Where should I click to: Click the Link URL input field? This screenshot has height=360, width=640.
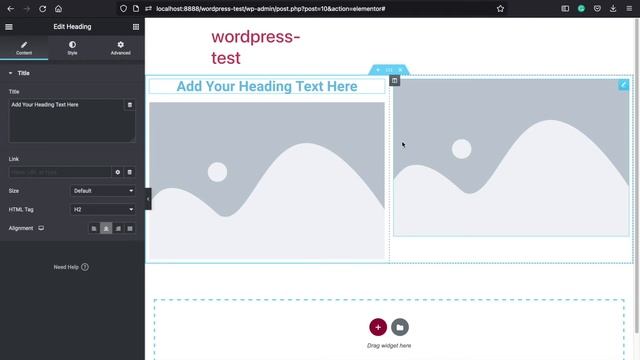click(60, 172)
